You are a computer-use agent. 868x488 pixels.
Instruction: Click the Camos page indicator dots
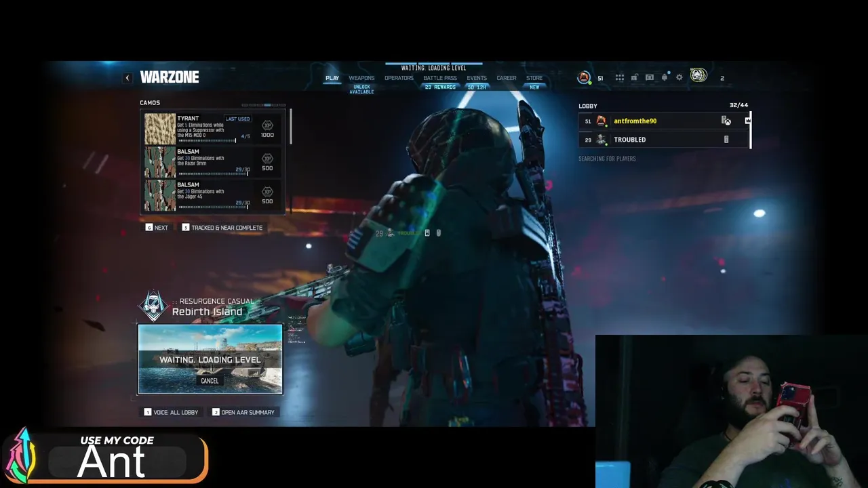click(x=264, y=105)
